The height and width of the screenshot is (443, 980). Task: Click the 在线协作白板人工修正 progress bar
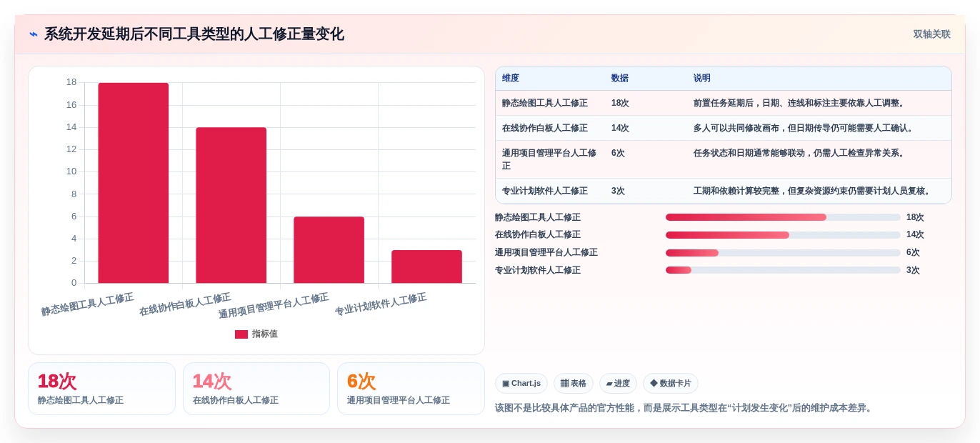(783, 235)
